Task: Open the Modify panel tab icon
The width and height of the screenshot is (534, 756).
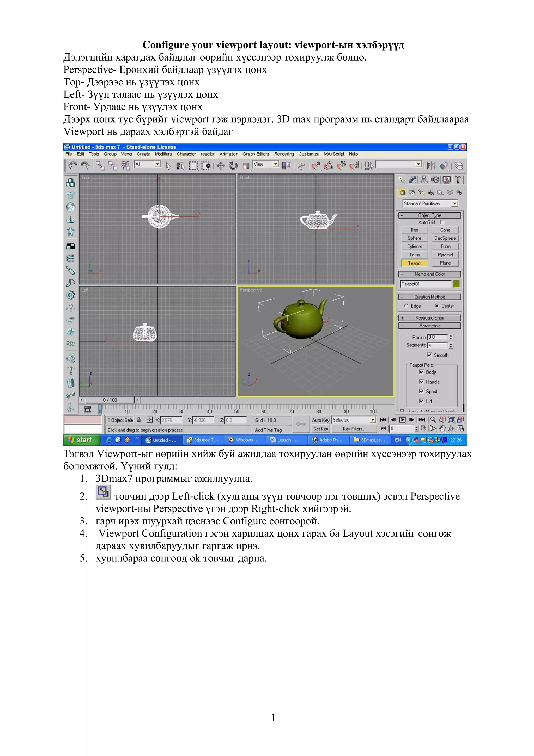Action: pos(412,180)
